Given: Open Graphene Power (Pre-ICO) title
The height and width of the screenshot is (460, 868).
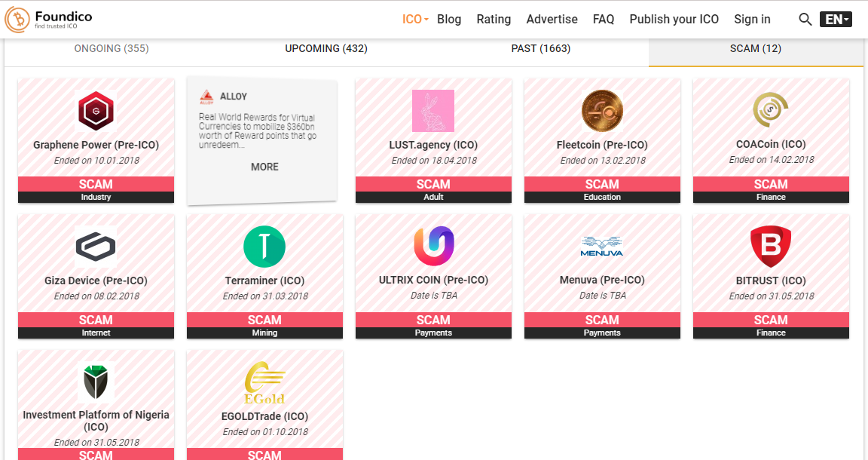Looking at the screenshot, I should pyautogui.click(x=96, y=146).
